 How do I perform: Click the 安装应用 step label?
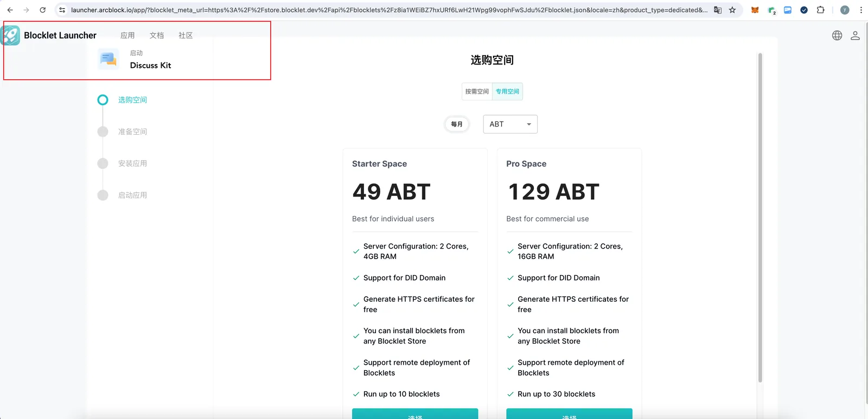(x=132, y=163)
